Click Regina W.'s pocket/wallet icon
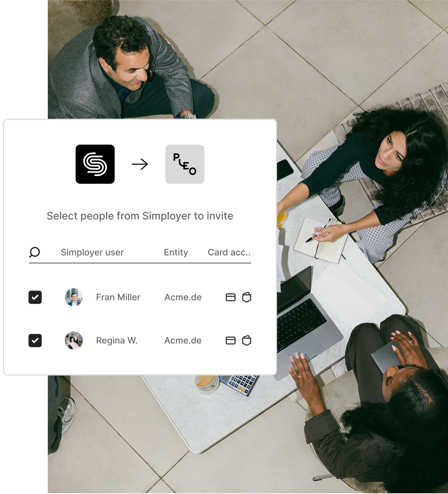This screenshot has height=494, width=448. coord(247,340)
